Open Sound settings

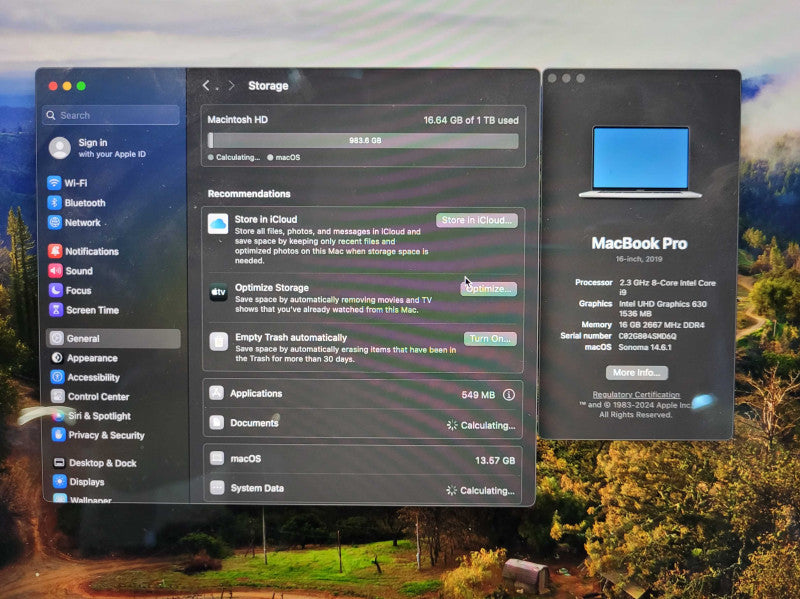(x=71, y=271)
